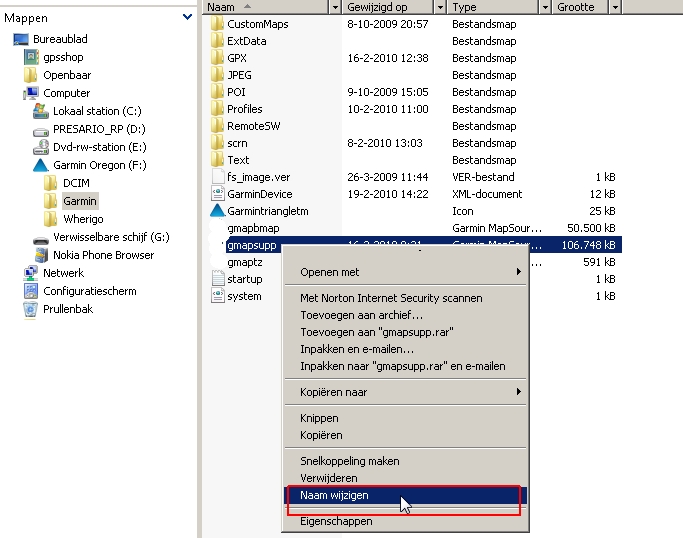Collapse the Mappen pane chevron
The width and height of the screenshot is (683, 538).
(187, 17)
